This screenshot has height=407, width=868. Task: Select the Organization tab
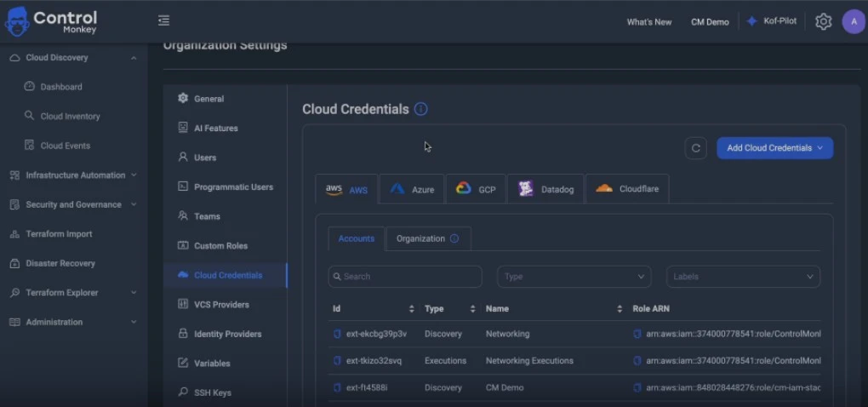click(x=428, y=238)
